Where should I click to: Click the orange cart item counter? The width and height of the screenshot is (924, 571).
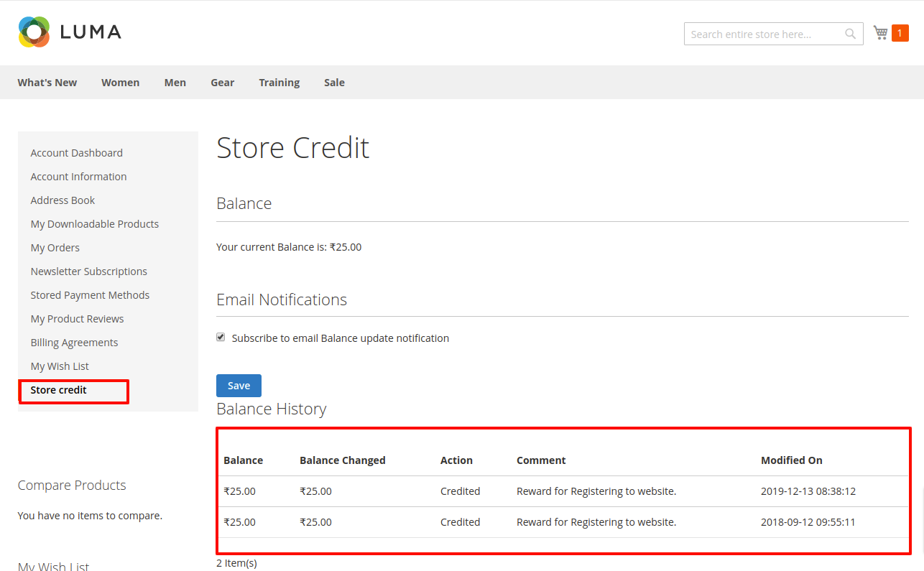coord(900,33)
